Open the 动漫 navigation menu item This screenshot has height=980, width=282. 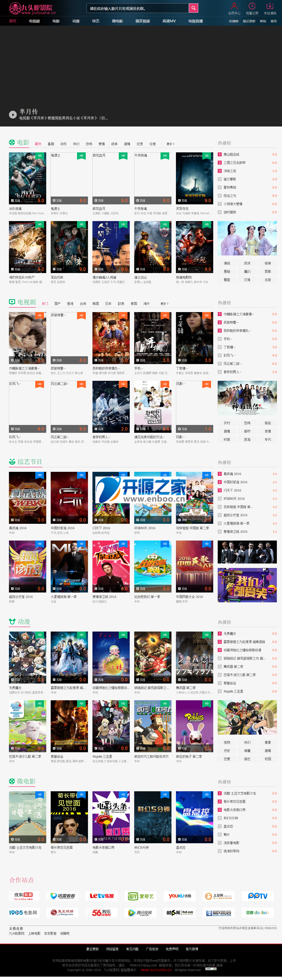pos(76,21)
